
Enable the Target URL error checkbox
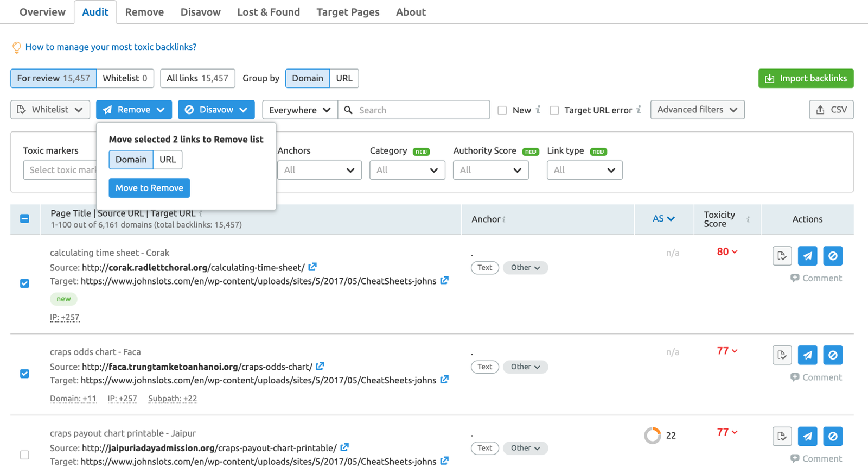554,110
